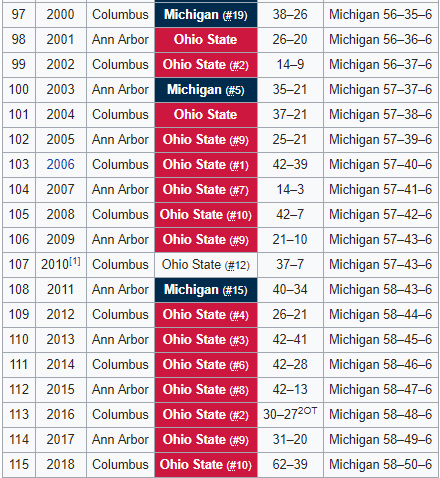Image resolution: width=440 pixels, height=478 pixels.
Task: Click the #5 ranking beside Michigan 2003
Action: point(235,90)
